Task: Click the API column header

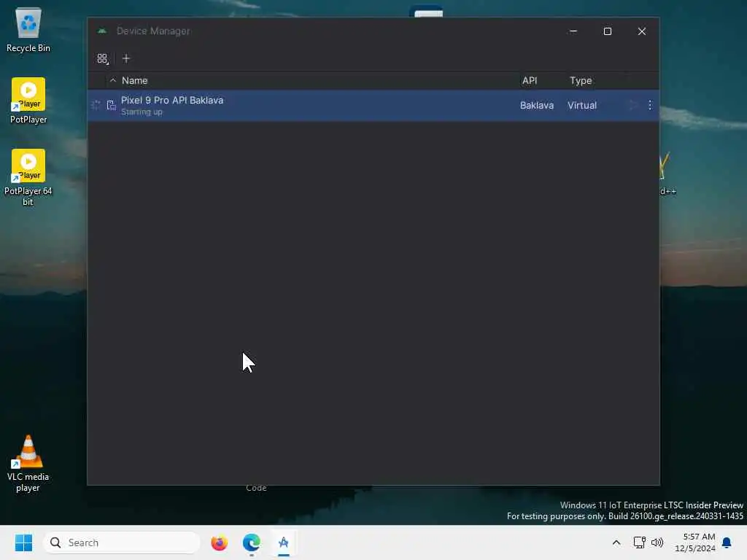Action: click(x=530, y=80)
